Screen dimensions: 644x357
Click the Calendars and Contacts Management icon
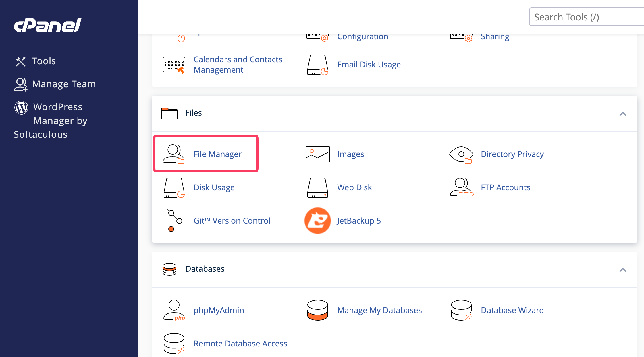174,65
